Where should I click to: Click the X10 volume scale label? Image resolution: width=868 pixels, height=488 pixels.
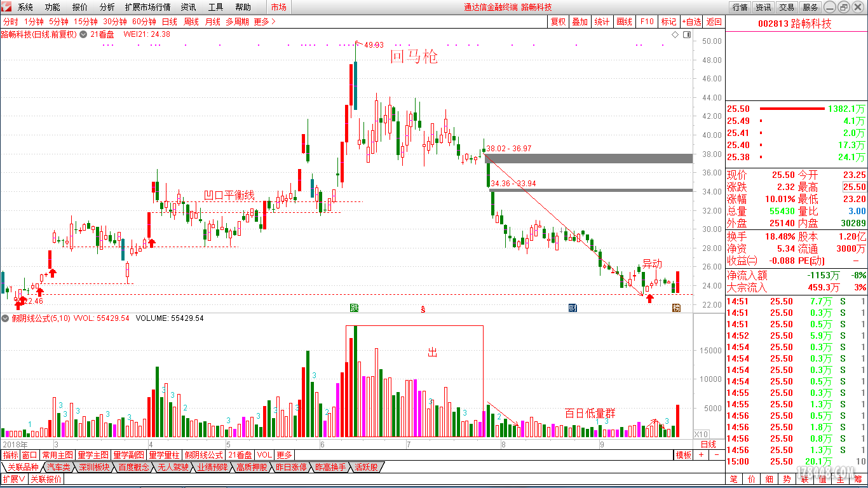pyautogui.click(x=700, y=433)
